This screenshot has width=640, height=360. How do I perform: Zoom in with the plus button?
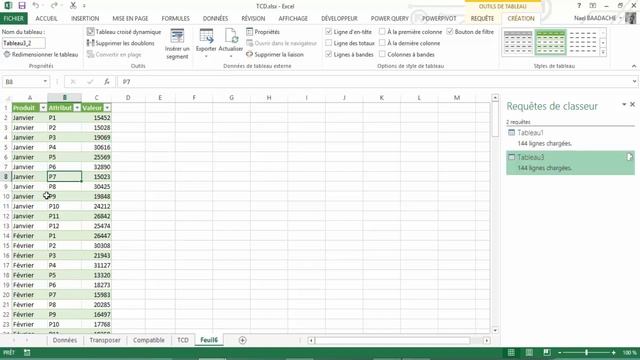click(x=613, y=352)
